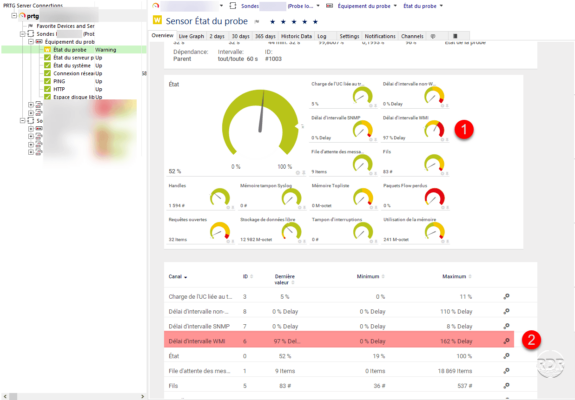Click the flag icon beside the sensor title
This screenshot has width=575, height=400.
point(257,22)
